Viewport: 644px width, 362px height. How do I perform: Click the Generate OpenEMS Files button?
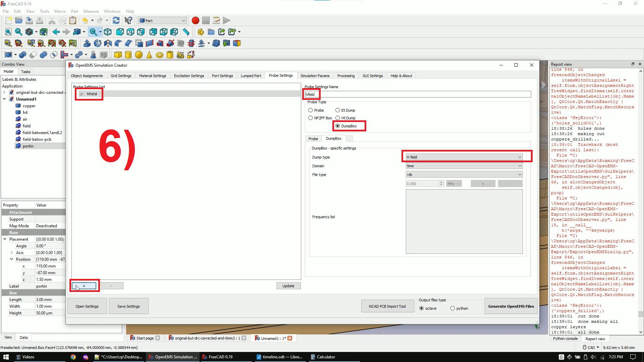511,306
